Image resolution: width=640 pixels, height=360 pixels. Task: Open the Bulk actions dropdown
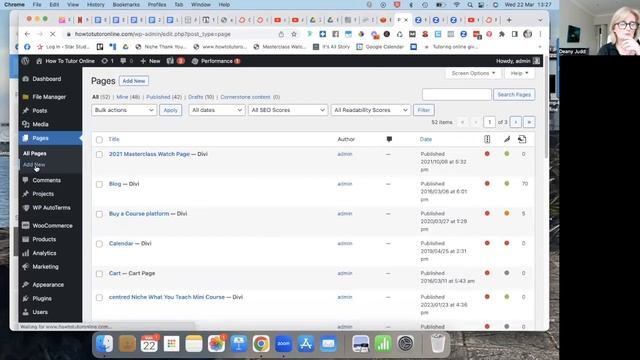tap(124, 110)
